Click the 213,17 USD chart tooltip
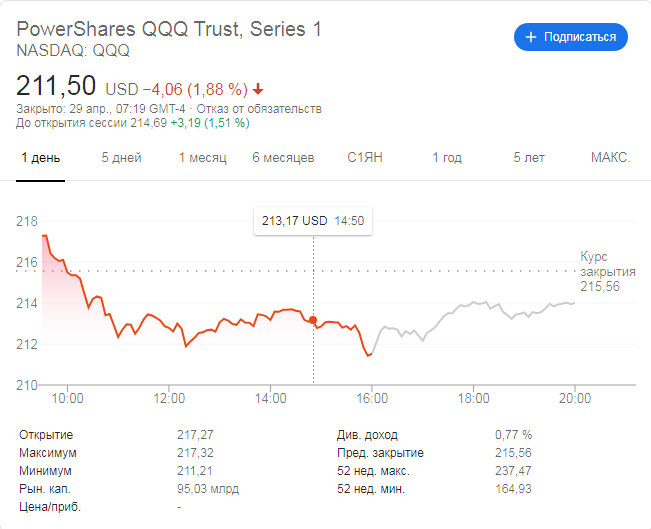The image size is (651, 529). (x=313, y=221)
